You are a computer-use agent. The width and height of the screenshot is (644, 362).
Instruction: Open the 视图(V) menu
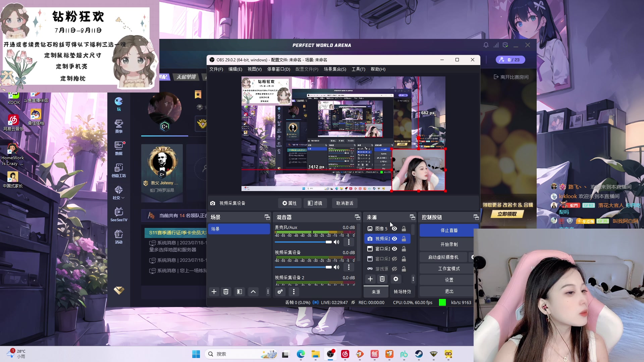pyautogui.click(x=255, y=69)
